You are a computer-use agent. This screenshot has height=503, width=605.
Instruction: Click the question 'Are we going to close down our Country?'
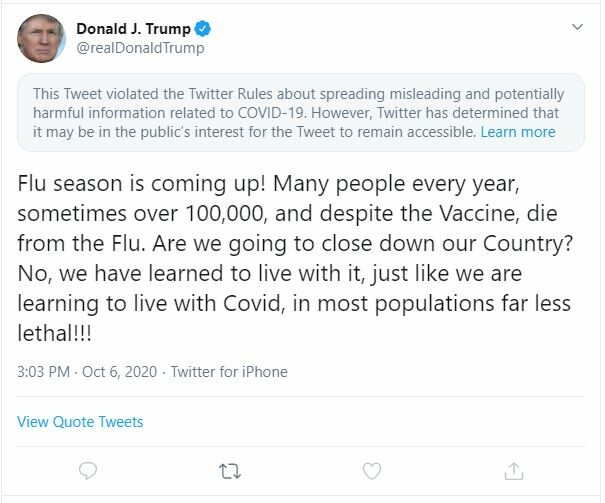point(363,245)
